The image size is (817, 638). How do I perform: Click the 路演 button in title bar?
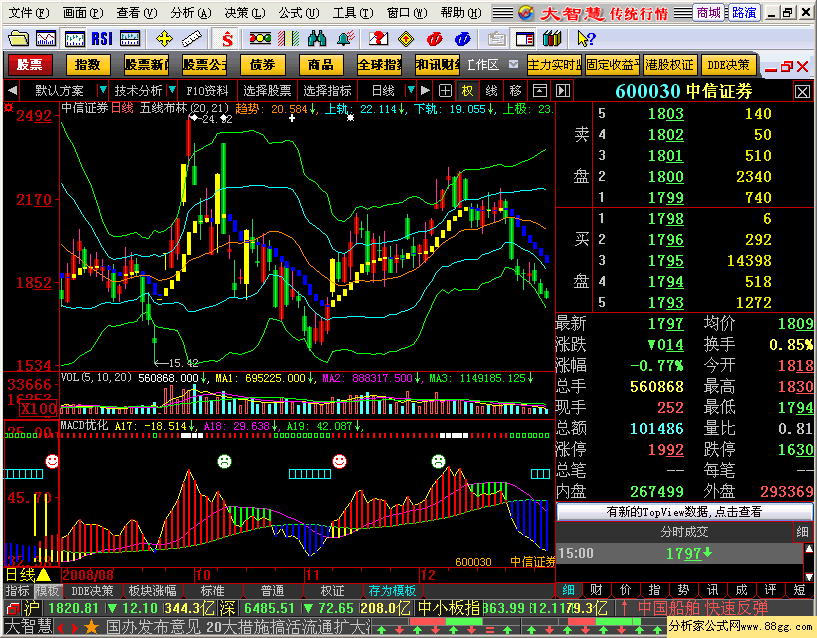point(744,13)
